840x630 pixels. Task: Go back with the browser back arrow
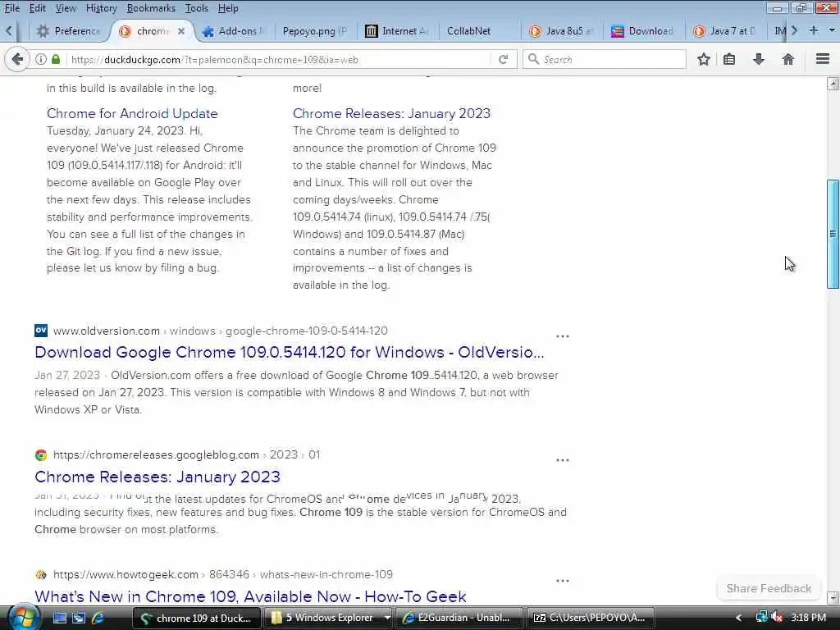[17, 59]
